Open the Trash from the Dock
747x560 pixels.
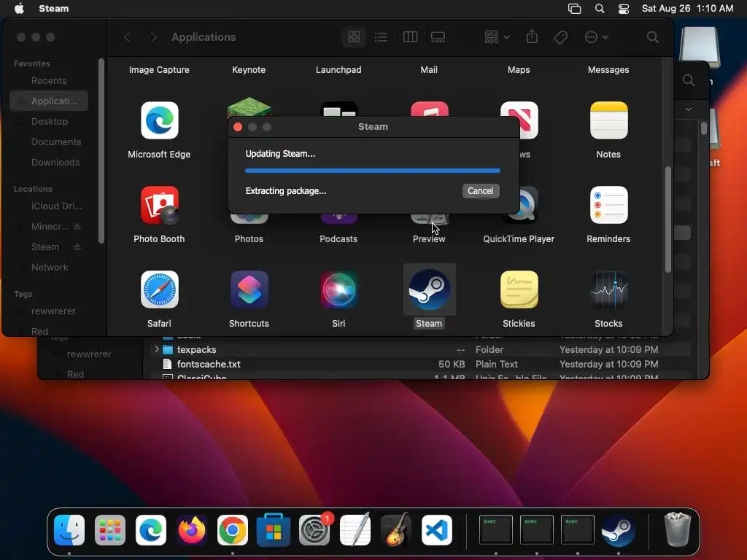(x=677, y=529)
